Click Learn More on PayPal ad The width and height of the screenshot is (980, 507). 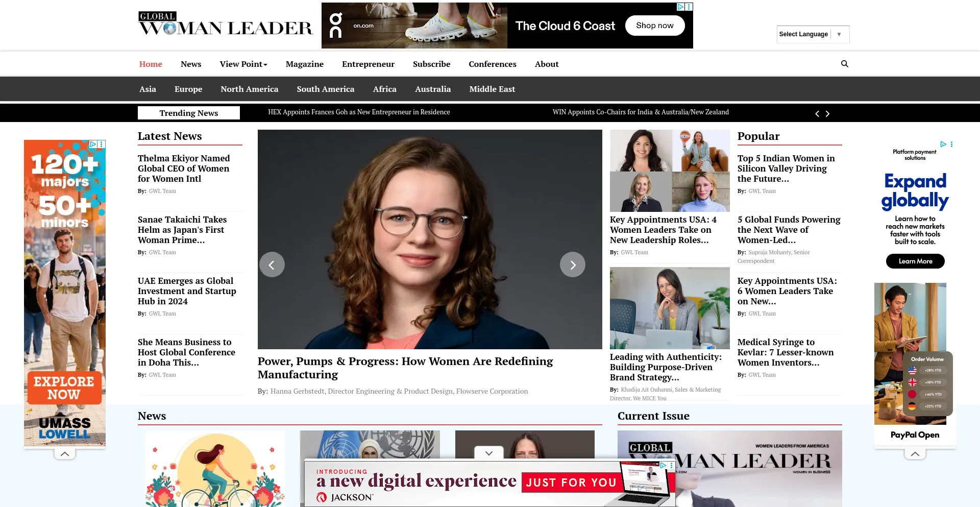click(x=915, y=261)
